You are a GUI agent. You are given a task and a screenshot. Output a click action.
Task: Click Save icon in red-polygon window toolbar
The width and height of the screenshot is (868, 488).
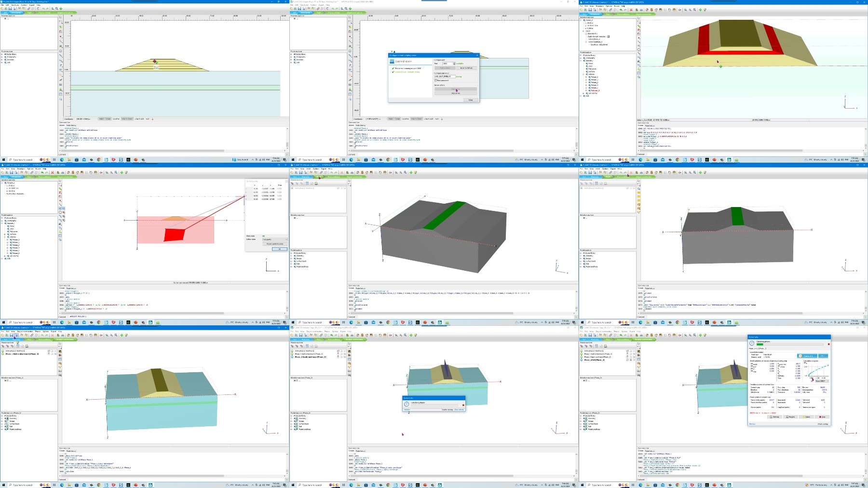click(11, 172)
